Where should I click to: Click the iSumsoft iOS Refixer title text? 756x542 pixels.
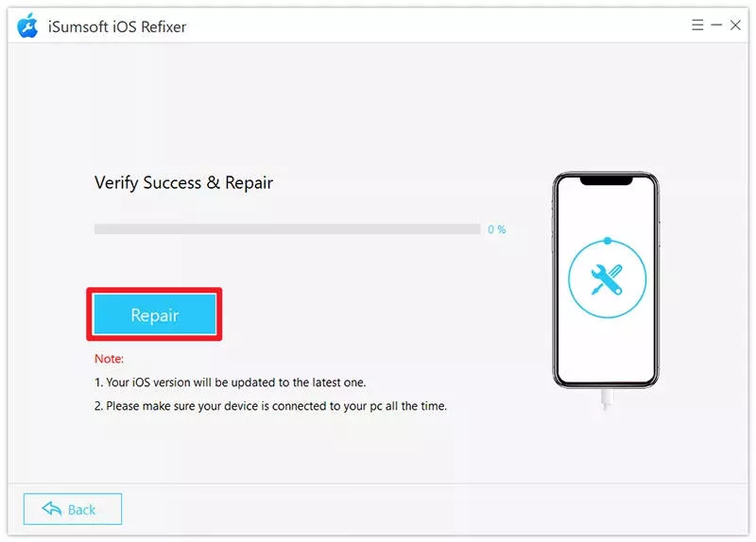click(x=117, y=26)
